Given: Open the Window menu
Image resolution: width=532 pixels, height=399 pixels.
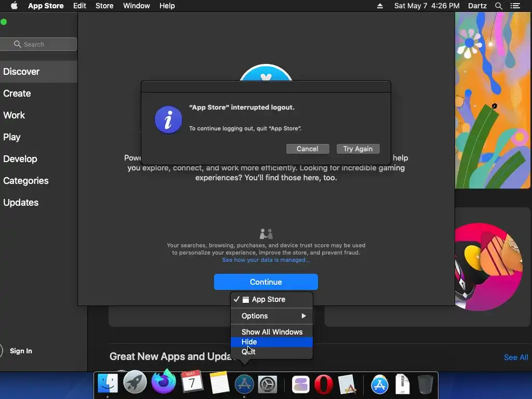Looking at the screenshot, I should (137, 6).
